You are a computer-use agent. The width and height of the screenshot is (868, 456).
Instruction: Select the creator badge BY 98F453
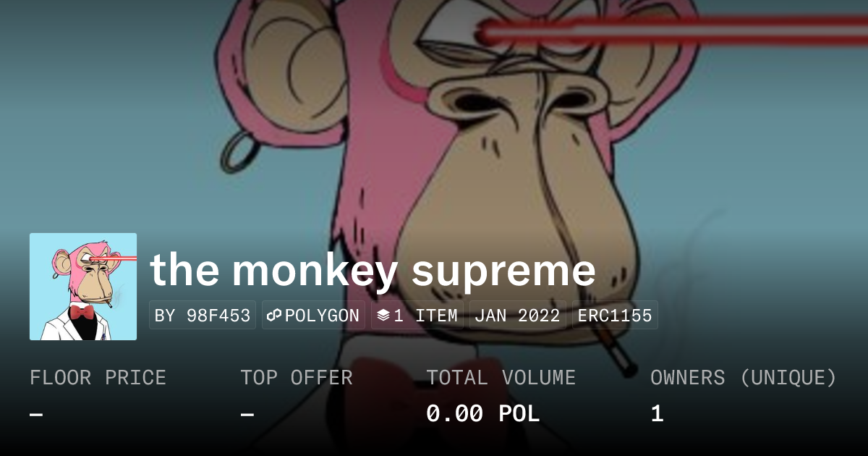pos(203,316)
